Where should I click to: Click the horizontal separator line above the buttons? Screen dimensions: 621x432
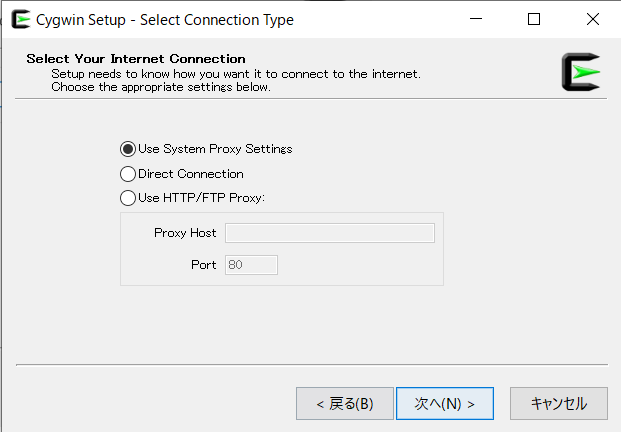click(x=311, y=366)
